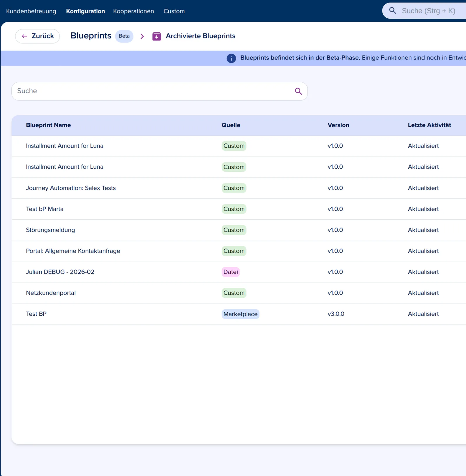The width and height of the screenshot is (466, 476).
Task: Open the Kundenbetreuung menu
Action: [x=31, y=11]
